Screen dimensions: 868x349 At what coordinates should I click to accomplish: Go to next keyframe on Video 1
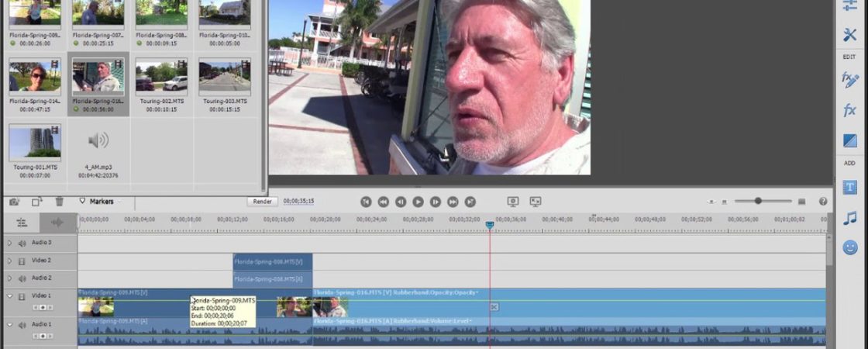[50, 307]
